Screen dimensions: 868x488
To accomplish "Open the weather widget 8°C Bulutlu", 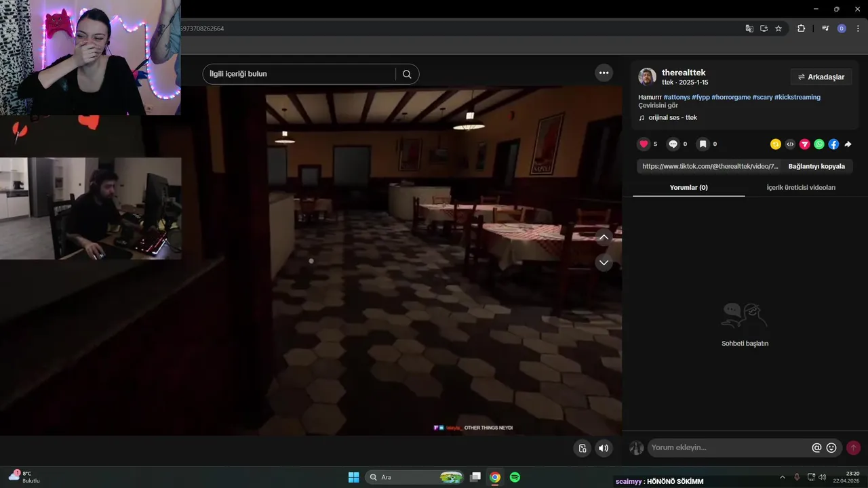I will point(24,476).
